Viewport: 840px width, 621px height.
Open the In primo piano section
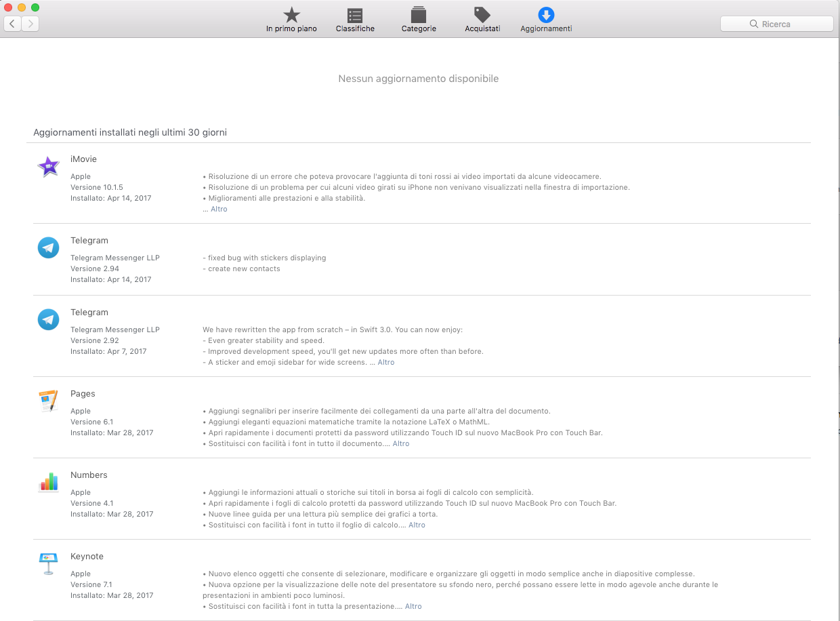click(x=291, y=20)
